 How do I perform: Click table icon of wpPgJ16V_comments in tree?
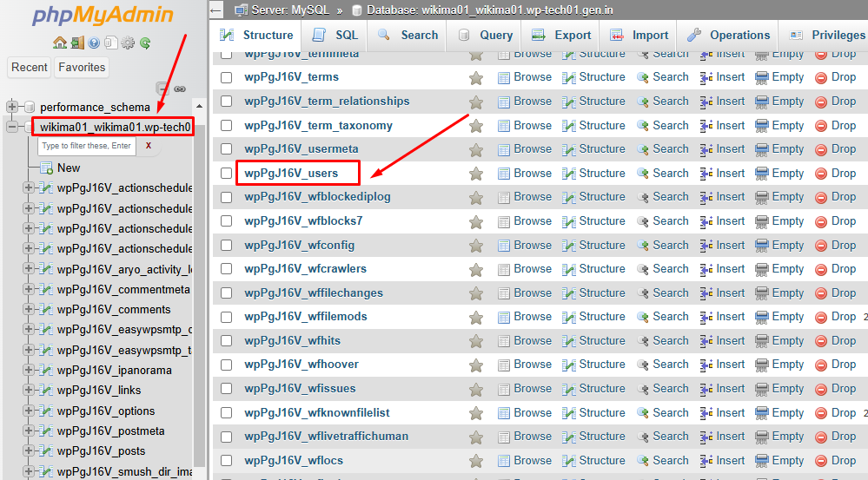pos(47,309)
